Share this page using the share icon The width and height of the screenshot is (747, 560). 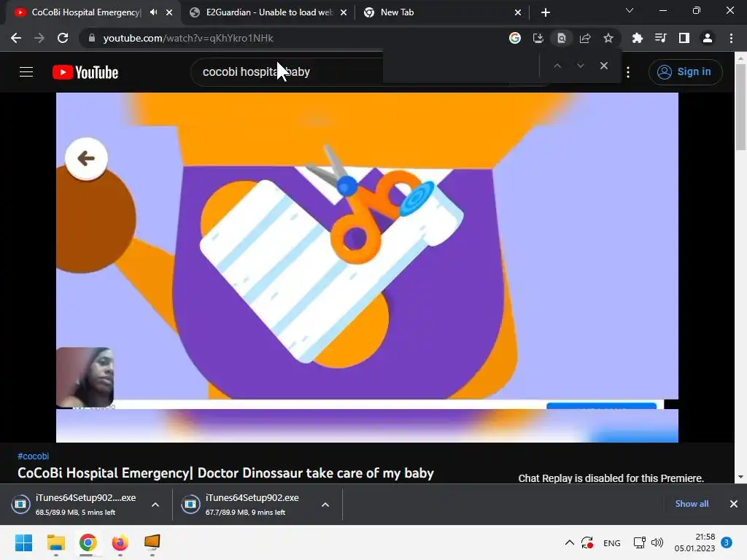point(585,38)
